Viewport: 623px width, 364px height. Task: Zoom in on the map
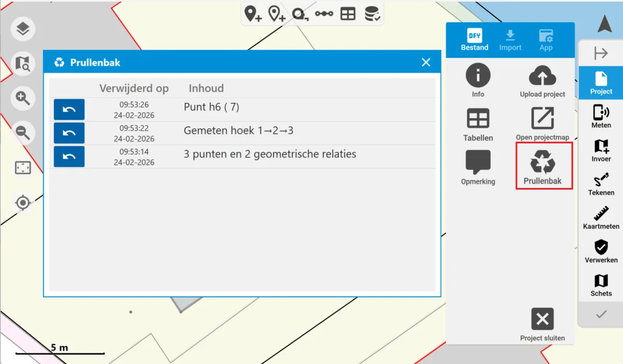[23, 98]
